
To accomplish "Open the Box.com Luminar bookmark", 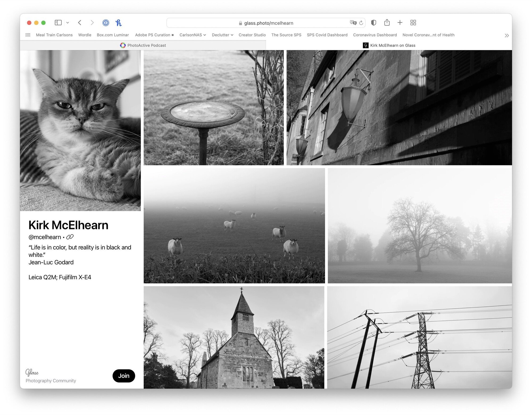I will coord(113,35).
